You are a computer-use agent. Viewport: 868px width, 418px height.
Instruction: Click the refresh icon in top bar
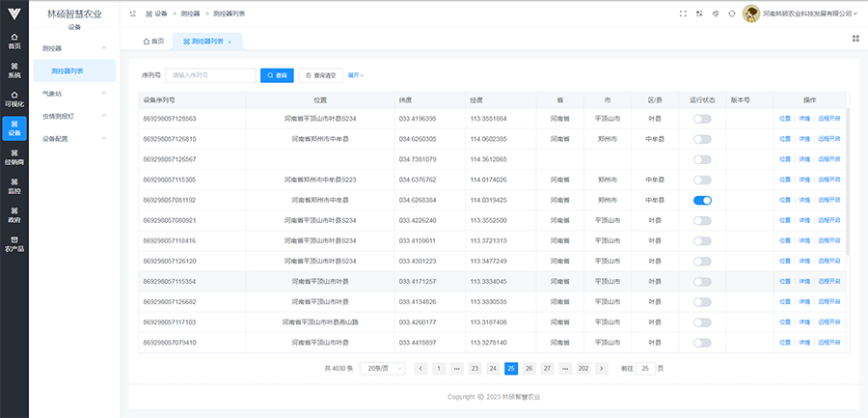(x=732, y=14)
